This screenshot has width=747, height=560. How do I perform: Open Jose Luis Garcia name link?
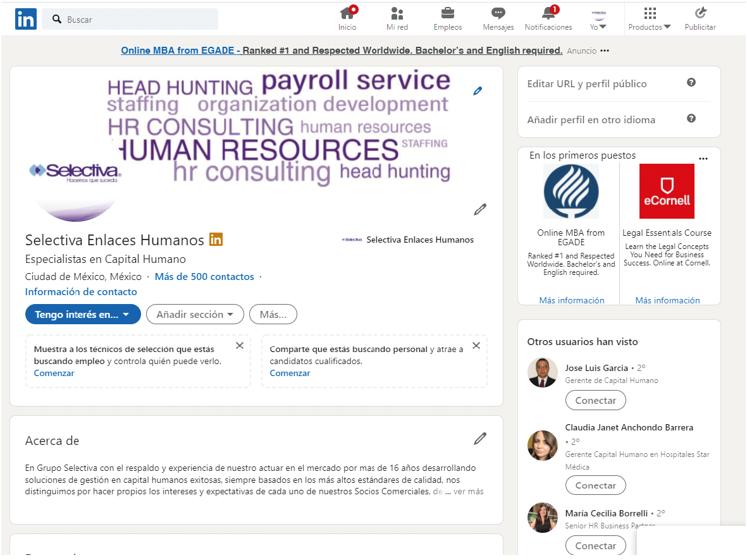(x=596, y=368)
